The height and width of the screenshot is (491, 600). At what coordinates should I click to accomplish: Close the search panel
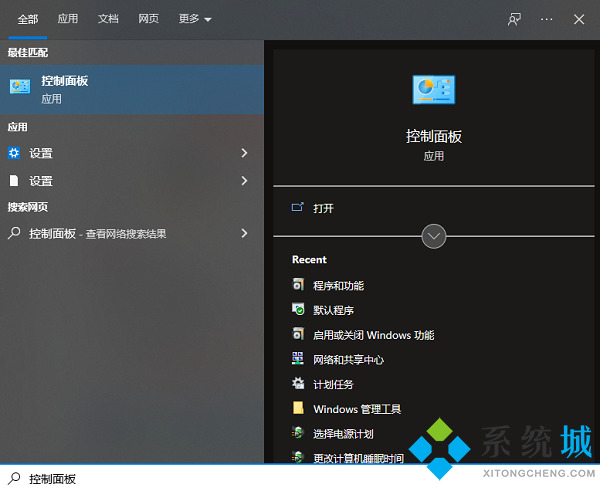[x=579, y=19]
